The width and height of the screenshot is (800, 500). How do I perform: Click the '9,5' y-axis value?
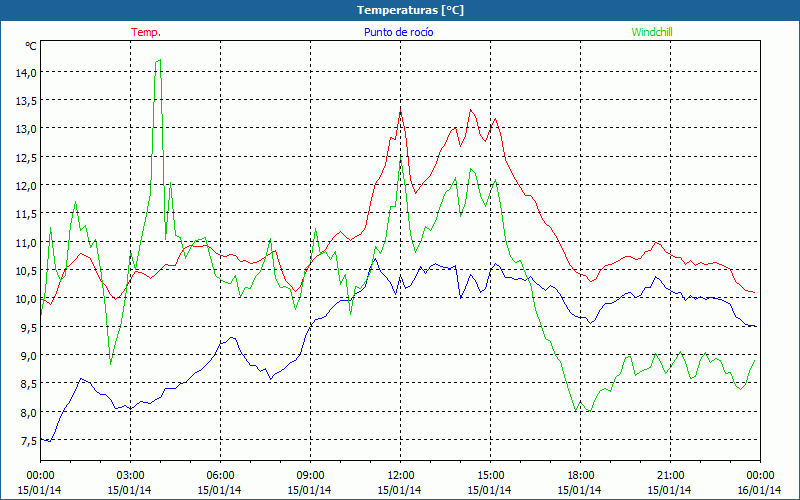[x=29, y=328]
